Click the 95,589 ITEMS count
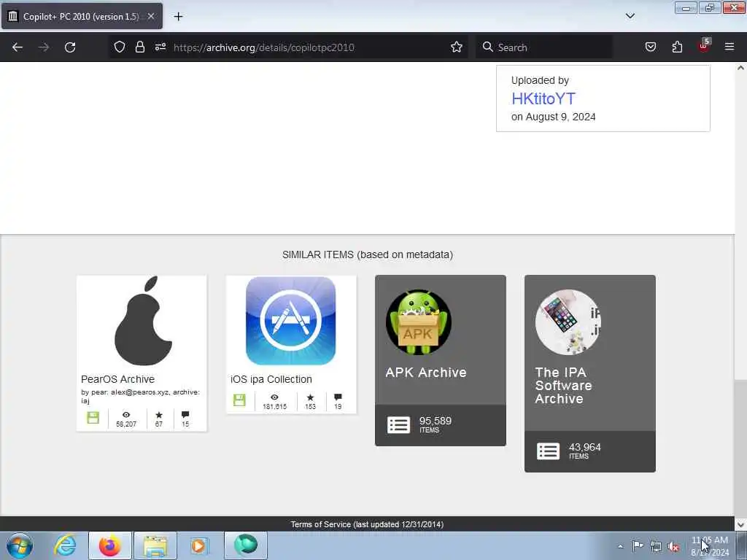The width and height of the screenshot is (747, 560). (x=435, y=424)
